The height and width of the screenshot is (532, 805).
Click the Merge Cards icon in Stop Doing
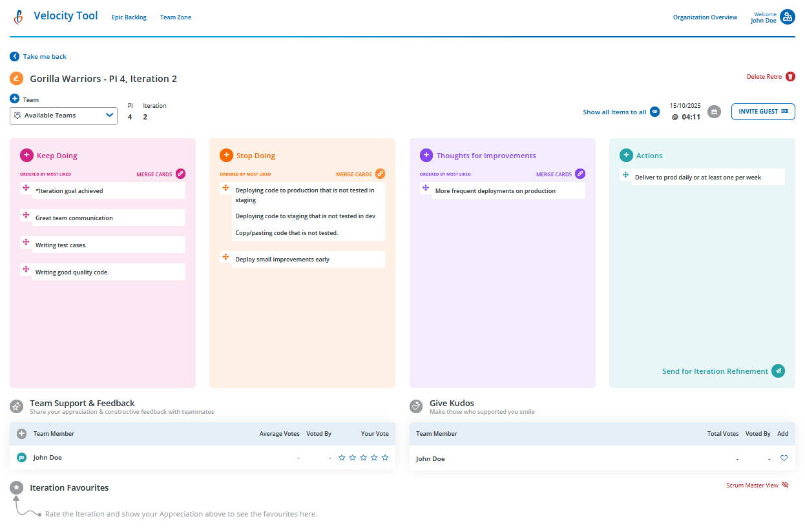tap(381, 174)
